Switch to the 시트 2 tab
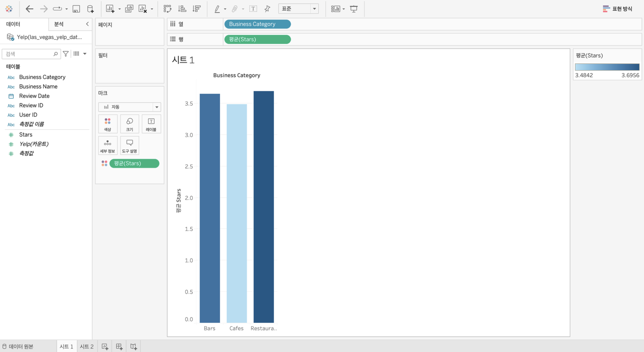This screenshot has height=352, width=644. [x=87, y=347]
